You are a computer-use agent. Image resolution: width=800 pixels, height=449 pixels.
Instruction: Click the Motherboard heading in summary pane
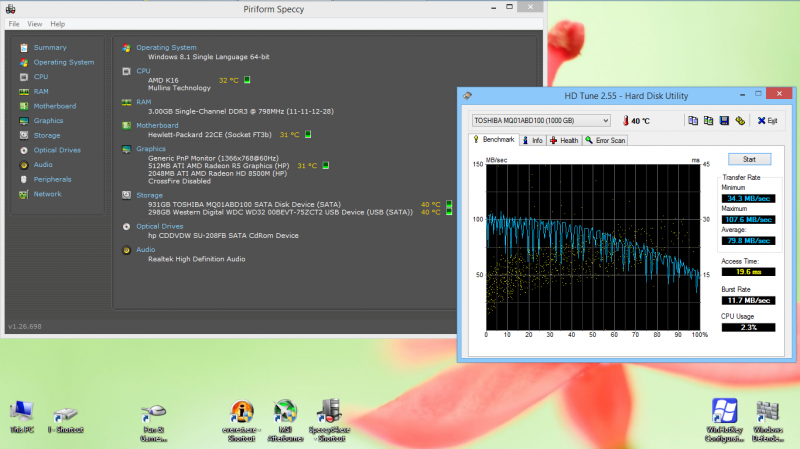tap(157, 126)
